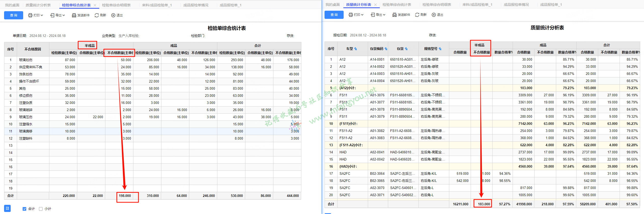The width and height of the screenshot is (644, 214).
Task: Refresh the 质量统计分析表 report on the right
Action: tap(421, 15)
